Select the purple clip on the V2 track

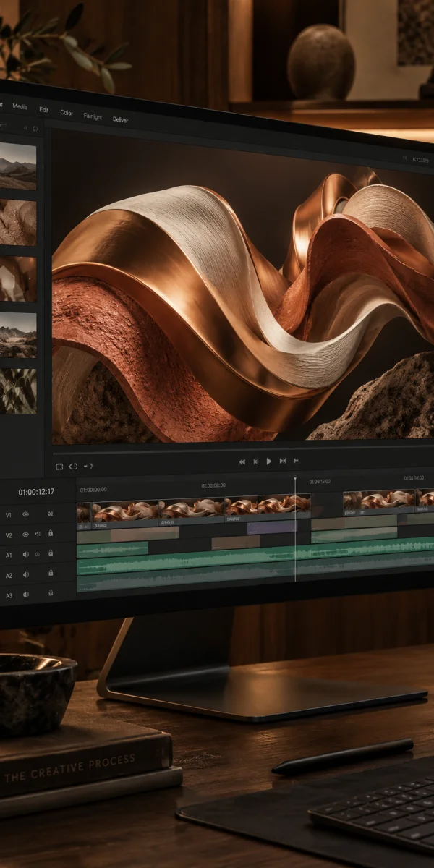(272, 527)
